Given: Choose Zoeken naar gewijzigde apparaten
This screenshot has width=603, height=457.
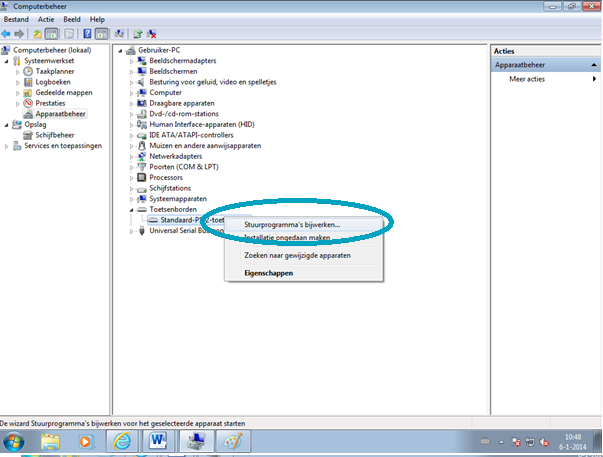Looking at the screenshot, I should [x=304, y=255].
